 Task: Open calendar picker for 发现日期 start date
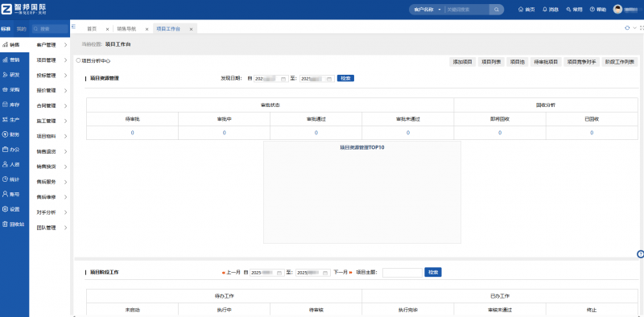tap(283, 78)
